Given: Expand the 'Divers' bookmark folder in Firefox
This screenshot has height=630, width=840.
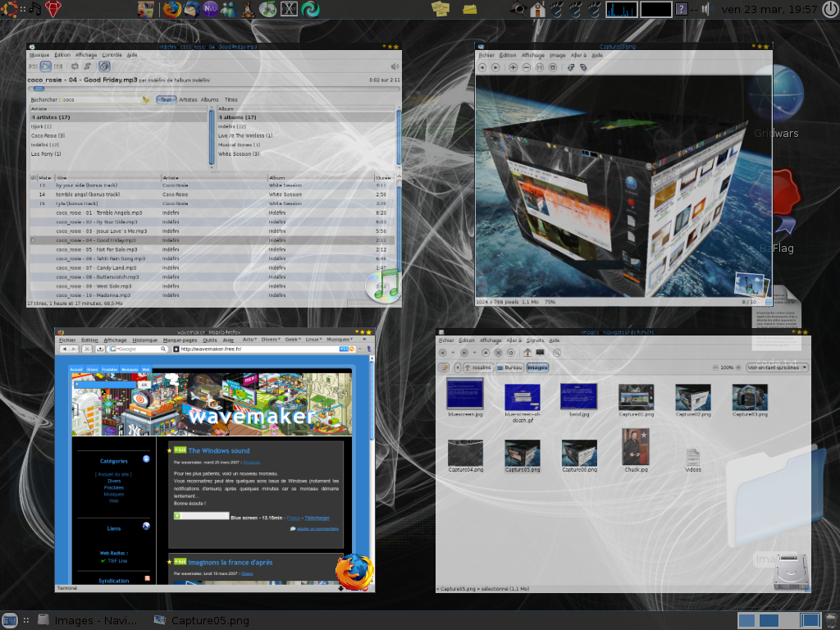Looking at the screenshot, I should point(271,340).
